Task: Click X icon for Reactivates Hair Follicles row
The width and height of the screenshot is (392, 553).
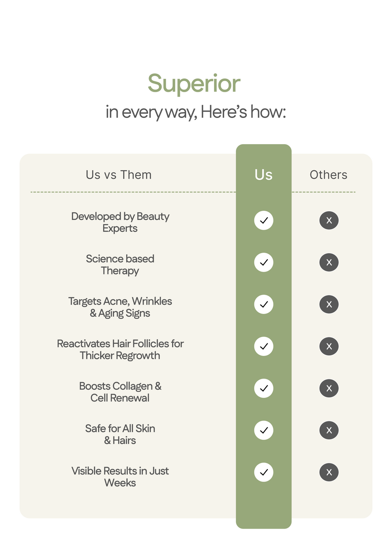Action: (329, 346)
